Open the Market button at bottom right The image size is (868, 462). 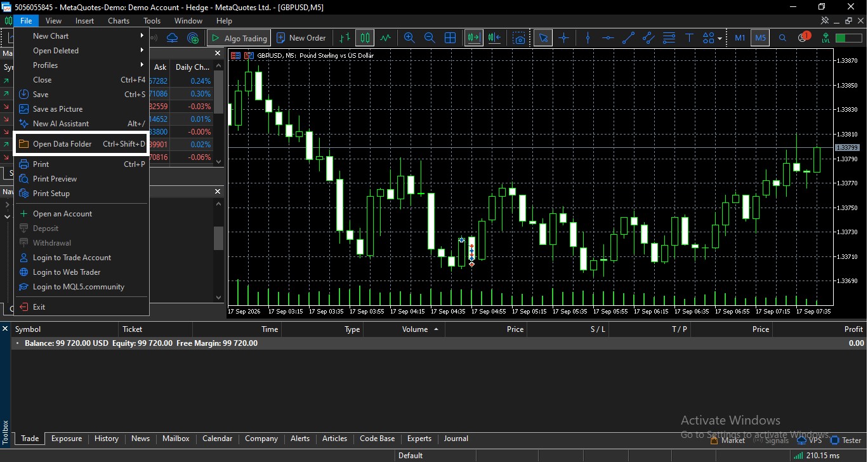click(727, 440)
